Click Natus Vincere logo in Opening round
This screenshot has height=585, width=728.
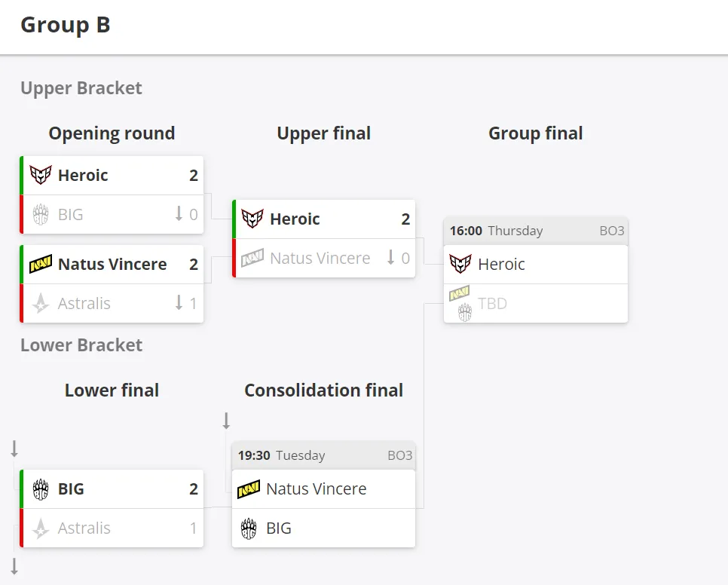[x=41, y=264]
